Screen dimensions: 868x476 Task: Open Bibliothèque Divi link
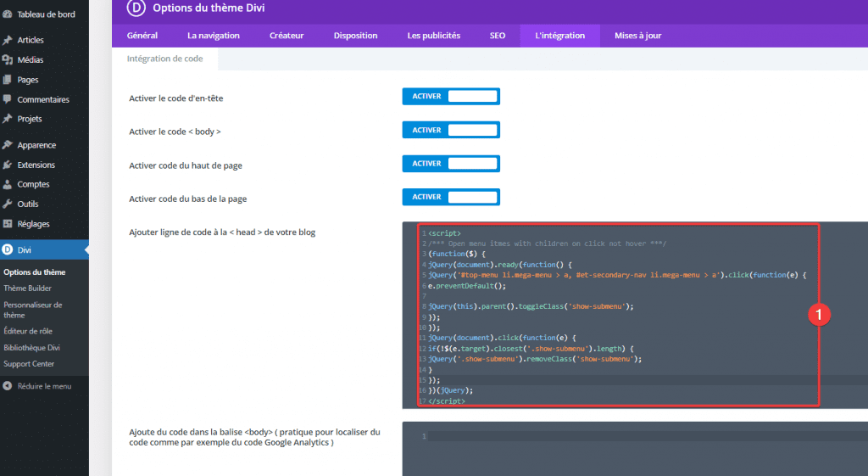[31, 347]
